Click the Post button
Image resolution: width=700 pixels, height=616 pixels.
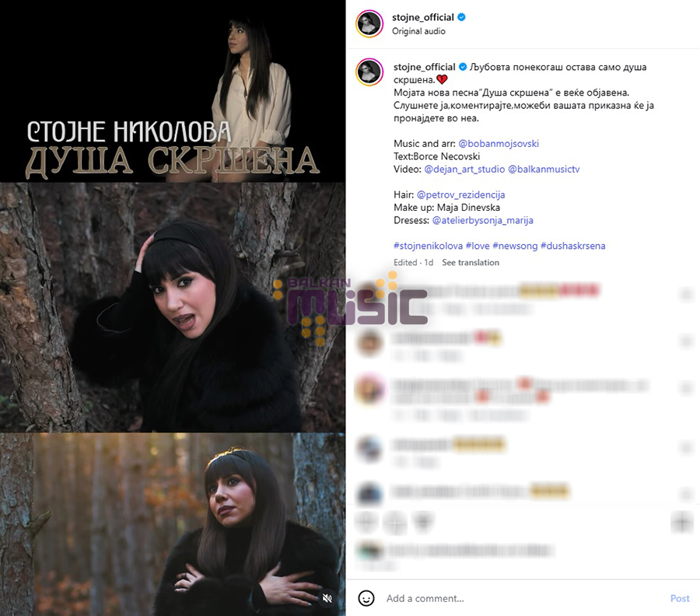point(680,598)
